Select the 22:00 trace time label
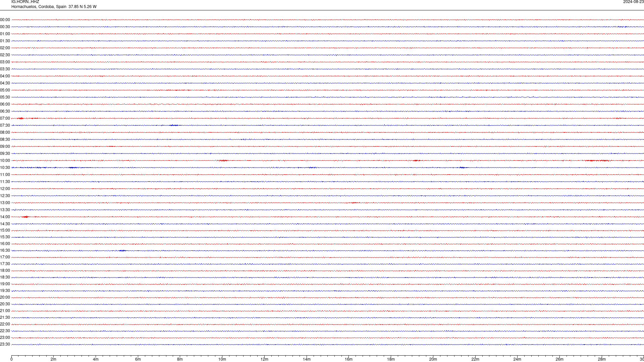The width and height of the screenshot is (644, 362). (5, 324)
